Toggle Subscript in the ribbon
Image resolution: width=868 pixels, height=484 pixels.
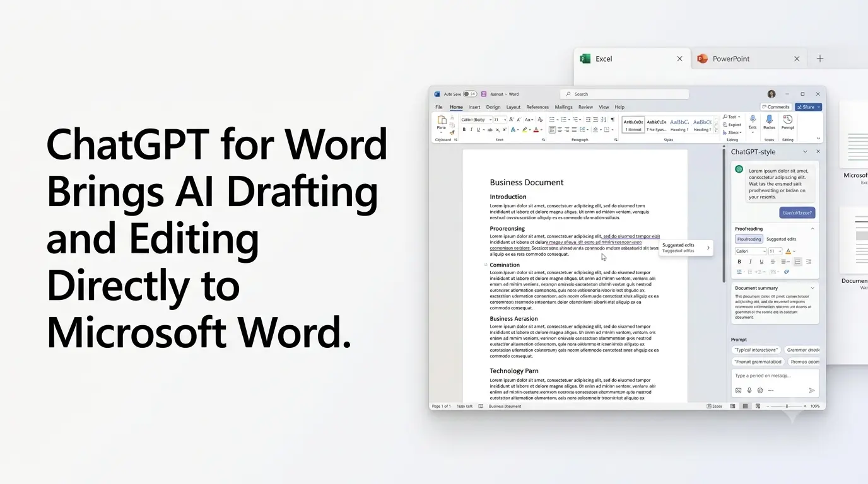[x=498, y=130]
